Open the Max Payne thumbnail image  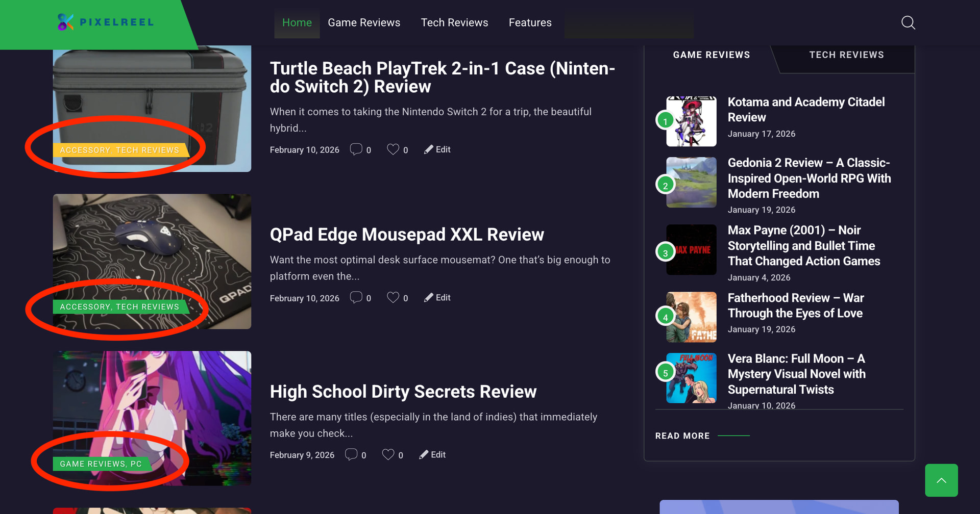point(691,250)
